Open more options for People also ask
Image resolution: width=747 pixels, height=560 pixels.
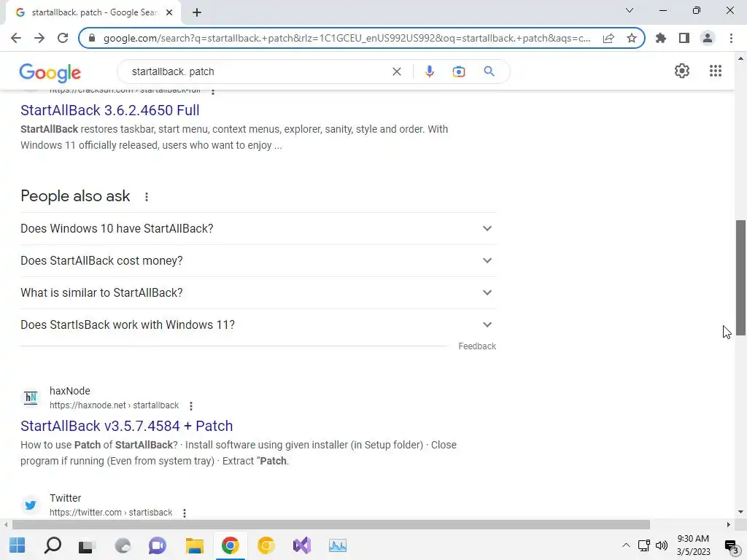click(x=146, y=197)
